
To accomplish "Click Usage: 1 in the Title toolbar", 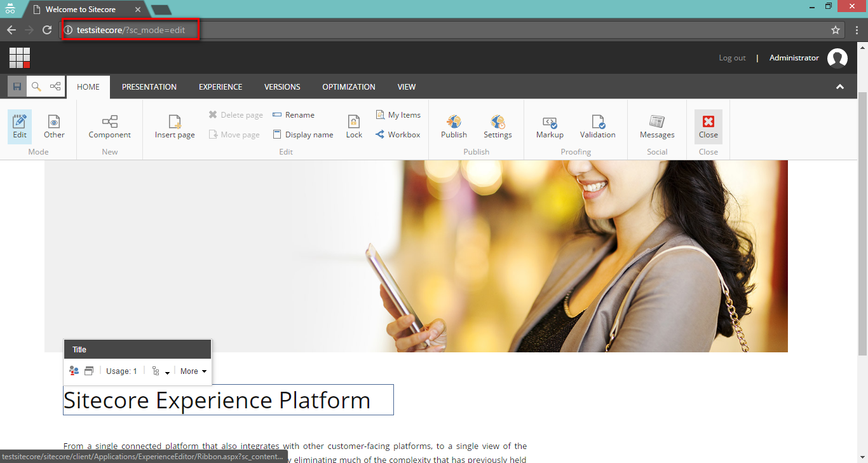I will [x=122, y=371].
